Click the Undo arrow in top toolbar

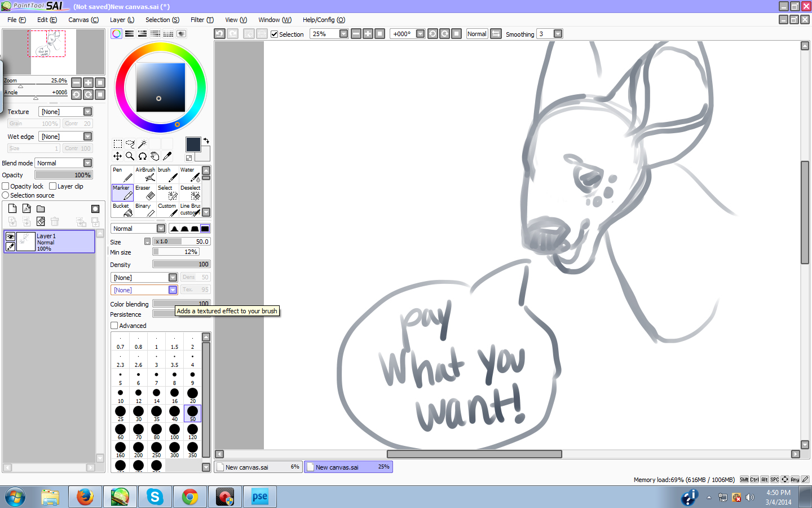pos(219,34)
